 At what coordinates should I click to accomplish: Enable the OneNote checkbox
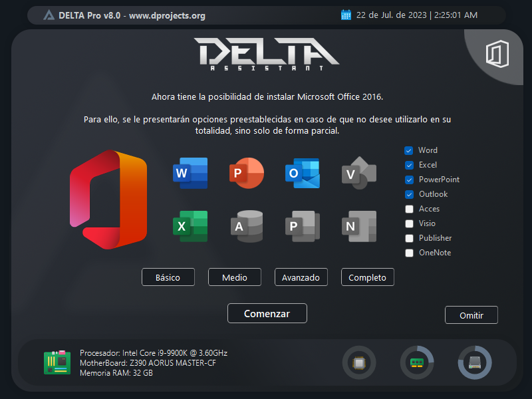click(409, 253)
